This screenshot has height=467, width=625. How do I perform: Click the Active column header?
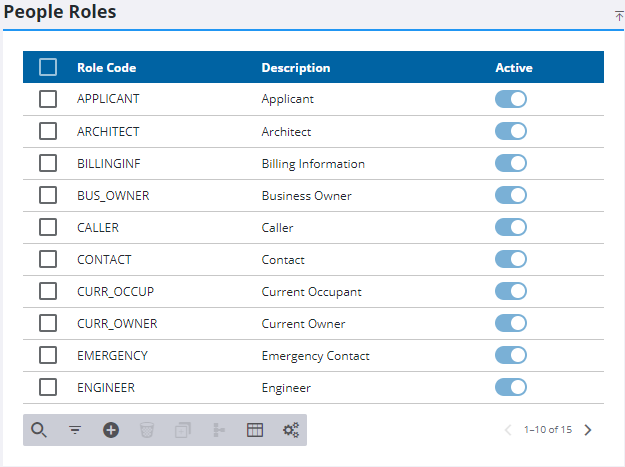tap(514, 68)
